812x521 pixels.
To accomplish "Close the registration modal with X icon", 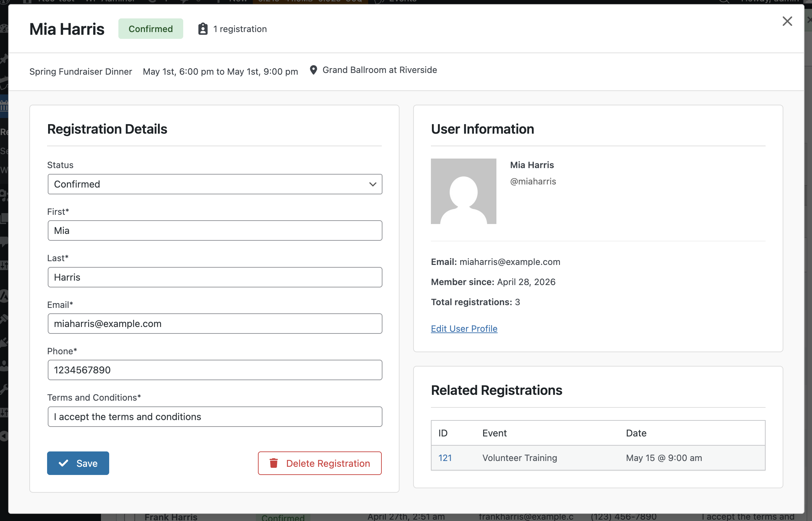I will tap(787, 21).
